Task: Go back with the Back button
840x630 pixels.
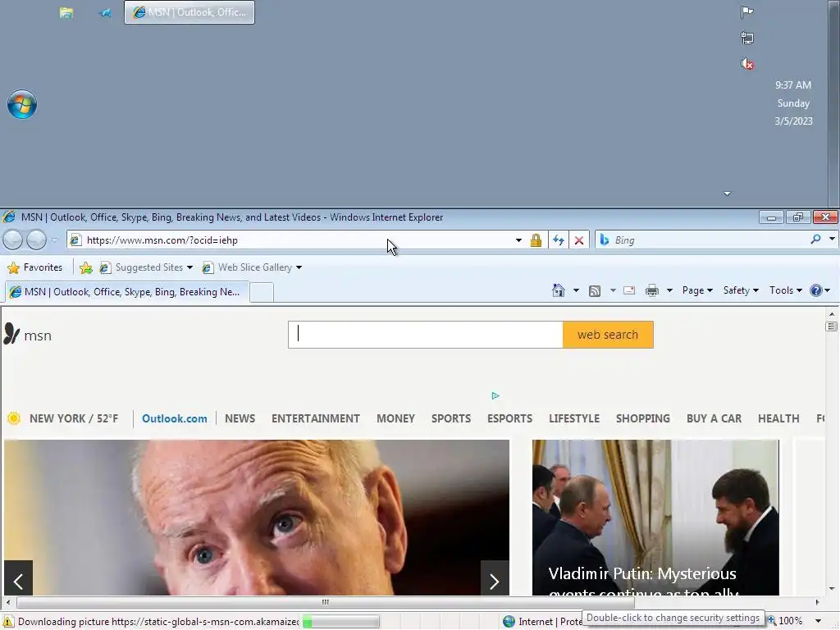Action: (13, 240)
